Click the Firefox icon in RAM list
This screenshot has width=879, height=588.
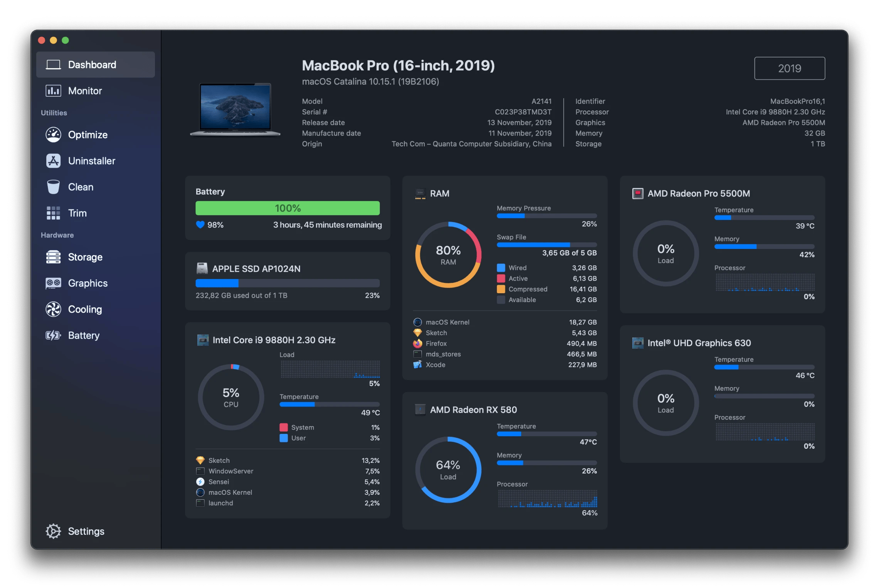coord(418,343)
